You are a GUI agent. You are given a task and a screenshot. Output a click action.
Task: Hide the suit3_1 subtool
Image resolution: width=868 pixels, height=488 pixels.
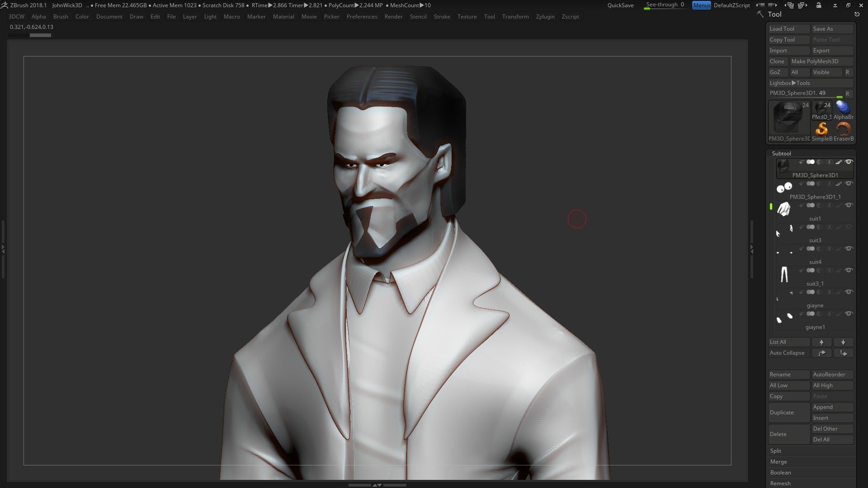pyautogui.click(x=849, y=270)
